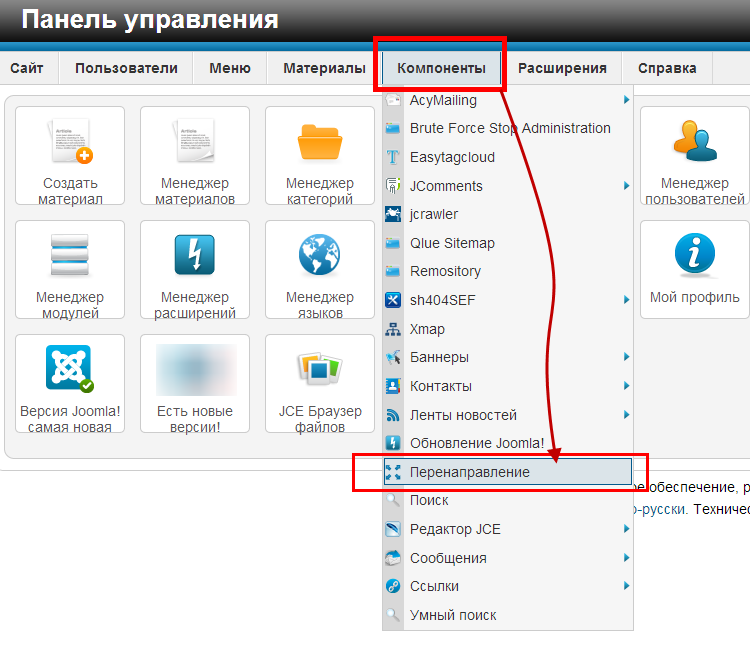Open the Сайт menu
This screenshot has height=656, width=750.
coord(27,68)
